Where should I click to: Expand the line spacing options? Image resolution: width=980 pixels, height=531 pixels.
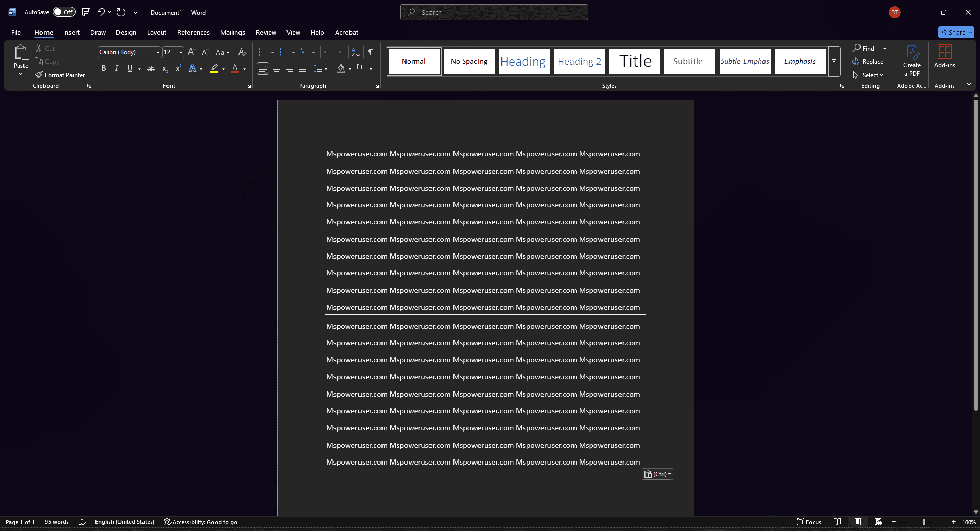[326, 68]
